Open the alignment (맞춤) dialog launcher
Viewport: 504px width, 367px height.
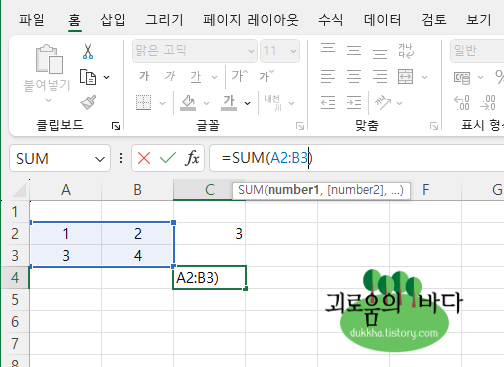434,126
